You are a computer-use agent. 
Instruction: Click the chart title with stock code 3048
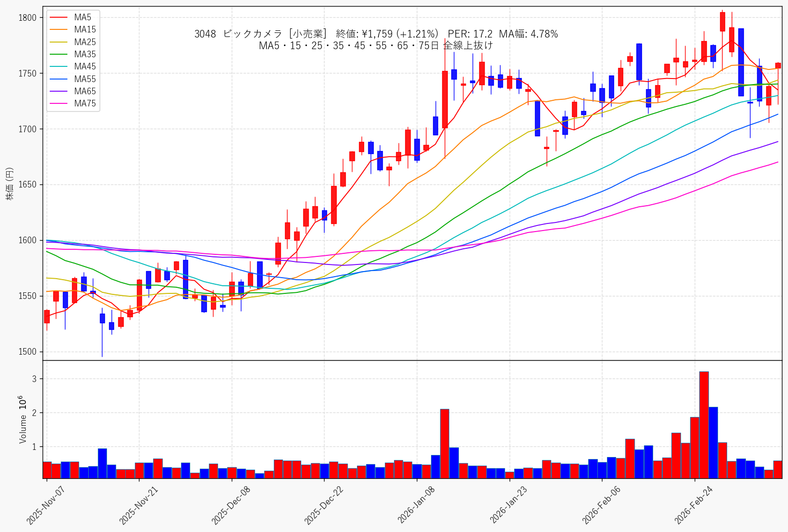[x=376, y=34]
